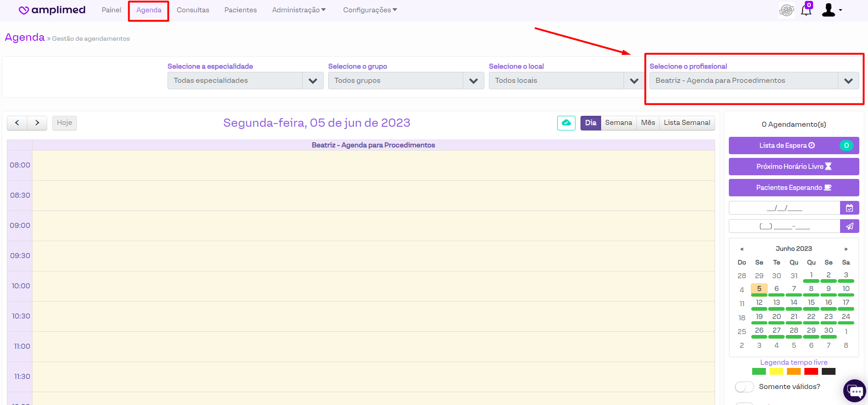Click the Próximo Horário Livre button
Screen dimensions: 868x405
793,167
